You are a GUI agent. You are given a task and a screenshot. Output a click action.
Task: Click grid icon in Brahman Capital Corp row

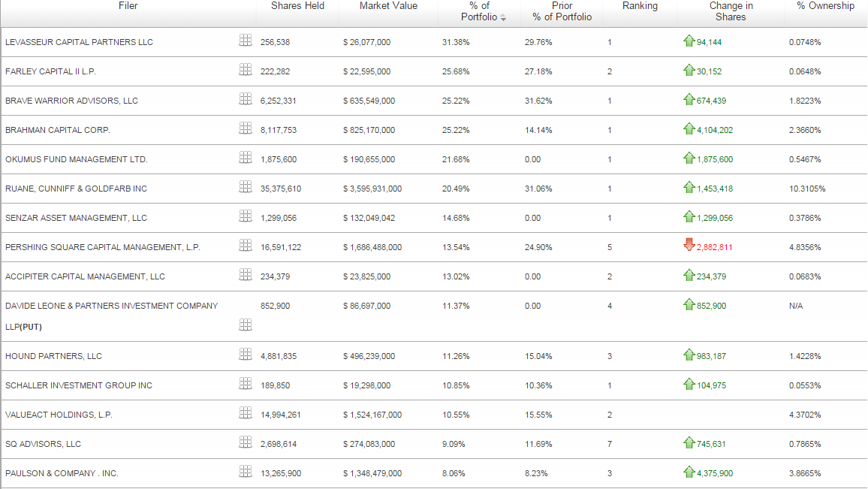tap(246, 128)
